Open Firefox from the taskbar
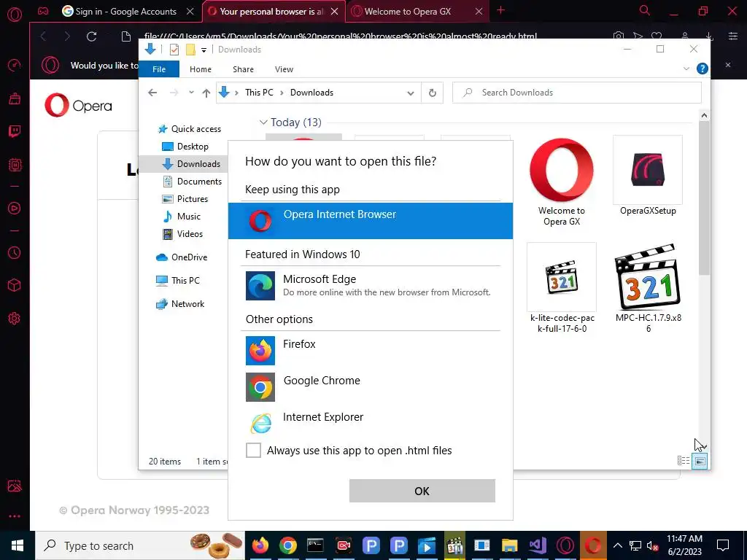Viewport: 747px width, 560px height. tap(260, 545)
